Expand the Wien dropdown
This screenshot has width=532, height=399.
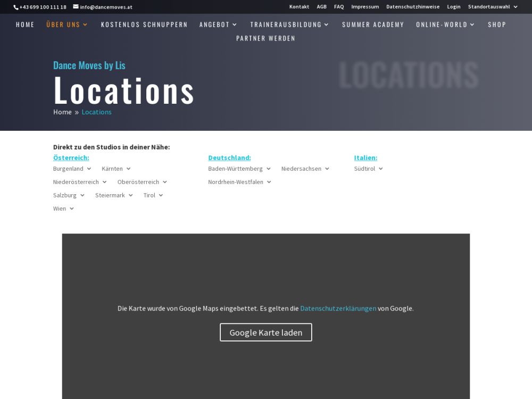coord(63,209)
